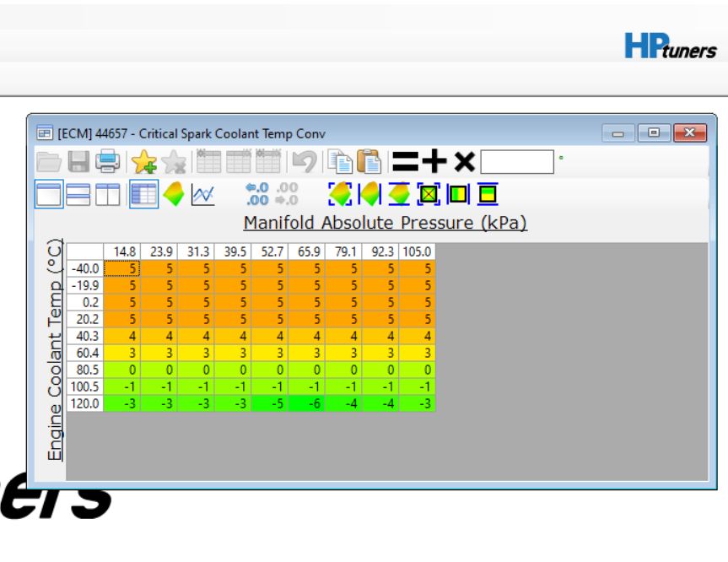Add table to favorites with star icon
728x562 pixels.
[x=143, y=161]
